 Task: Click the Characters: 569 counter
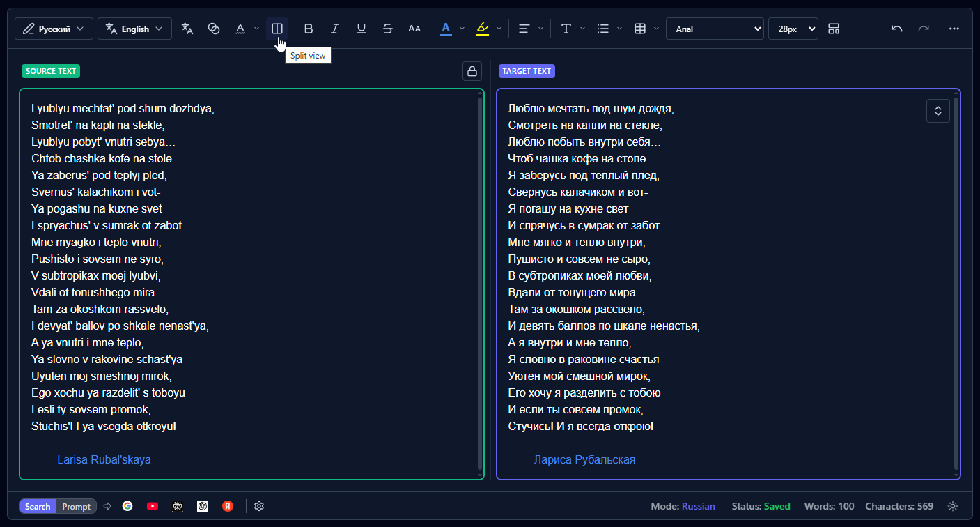pyautogui.click(x=899, y=507)
